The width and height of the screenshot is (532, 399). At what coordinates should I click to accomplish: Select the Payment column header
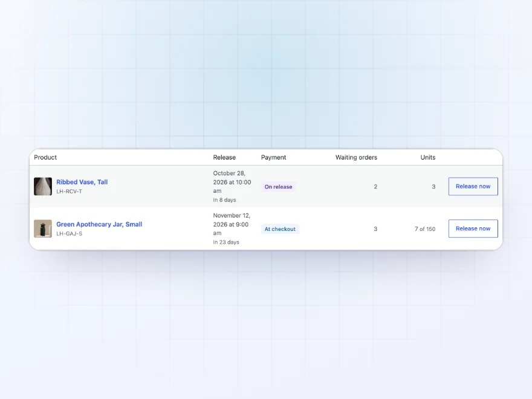pos(273,157)
